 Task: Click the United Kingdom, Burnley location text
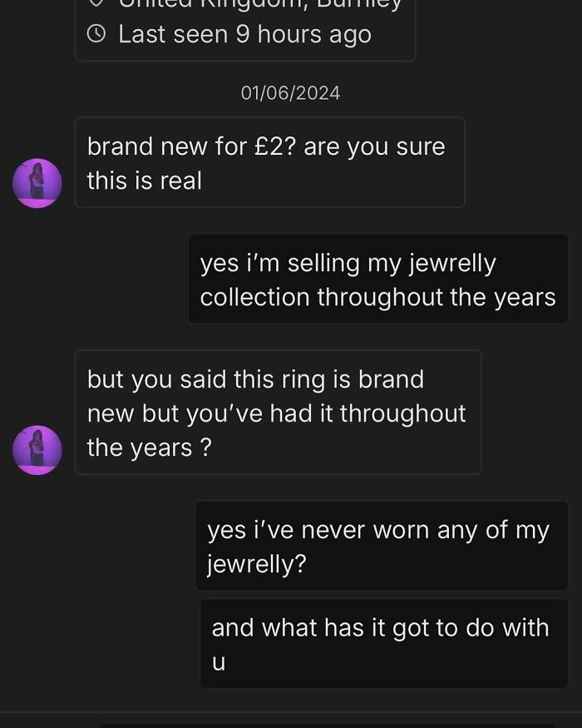[259, 3]
